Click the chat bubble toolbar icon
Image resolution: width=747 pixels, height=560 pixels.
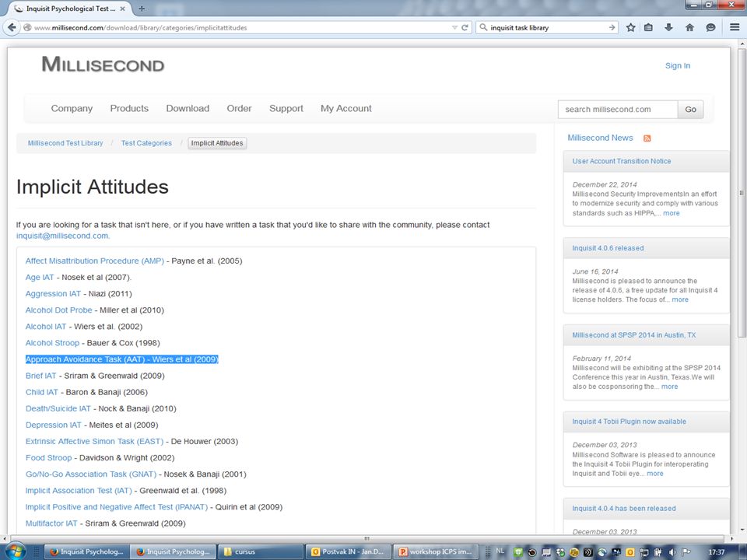[710, 28]
